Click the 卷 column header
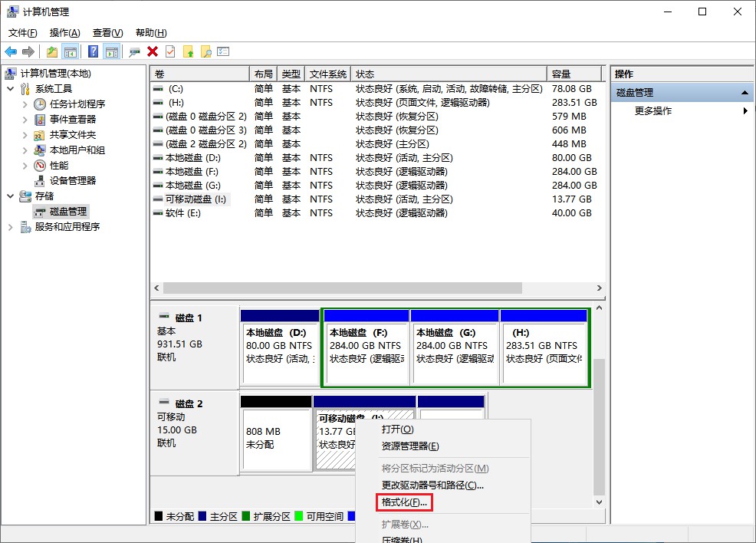The image size is (756, 543). (x=199, y=74)
